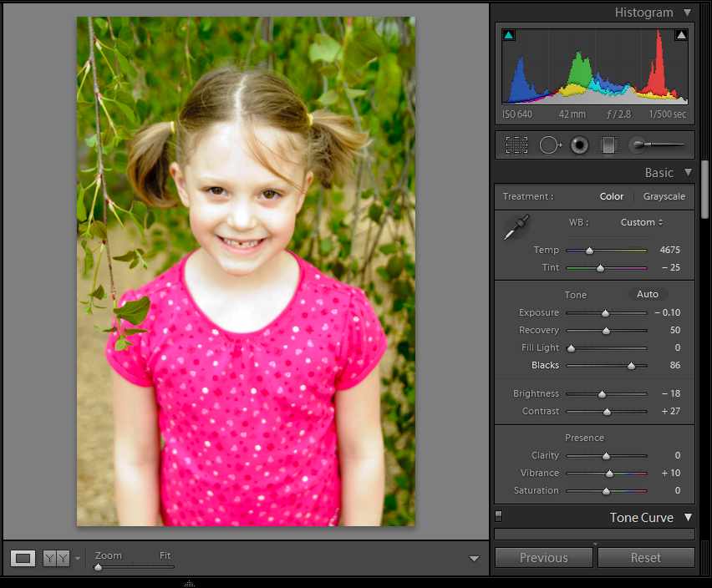This screenshot has height=588, width=712.
Task: Select the Crop Overlay tool
Action: click(x=516, y=144)
